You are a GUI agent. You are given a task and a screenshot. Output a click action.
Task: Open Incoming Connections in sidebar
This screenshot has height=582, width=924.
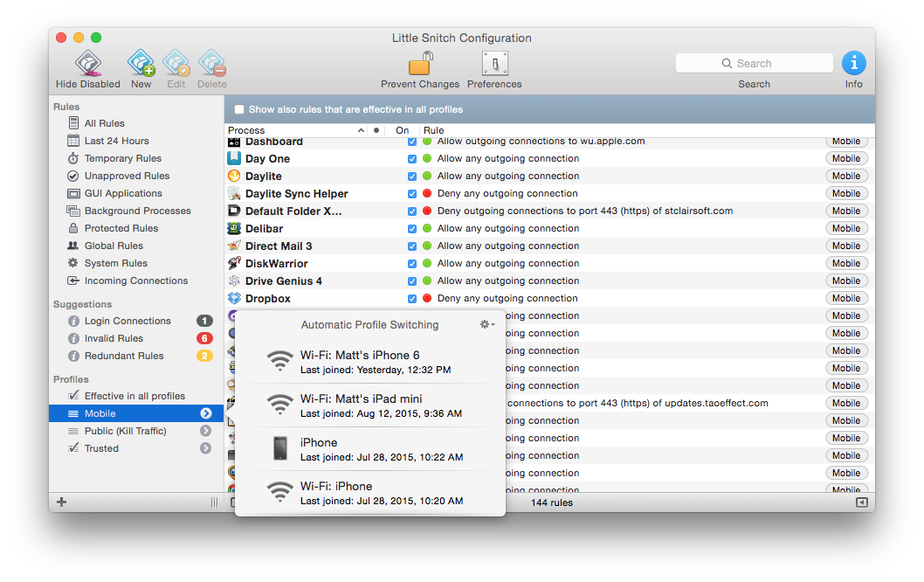click(136, 281)
